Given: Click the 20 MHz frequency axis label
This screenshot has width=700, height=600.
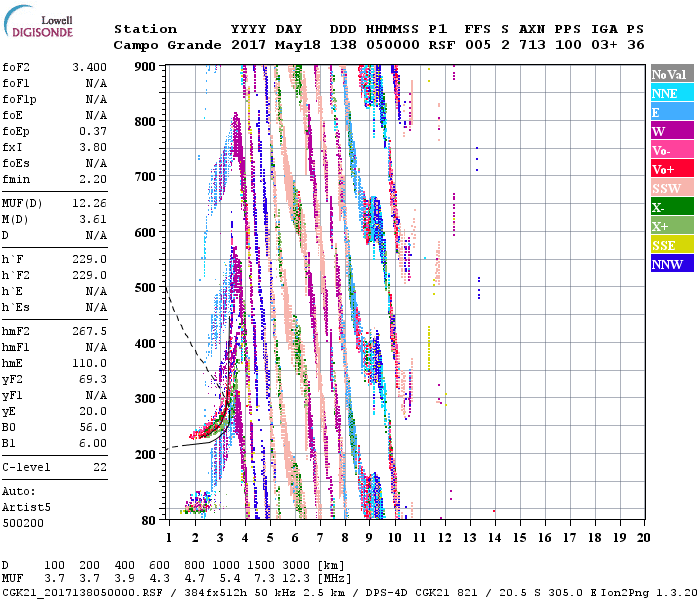Looking at the screenshot, I should click(643, 538).
